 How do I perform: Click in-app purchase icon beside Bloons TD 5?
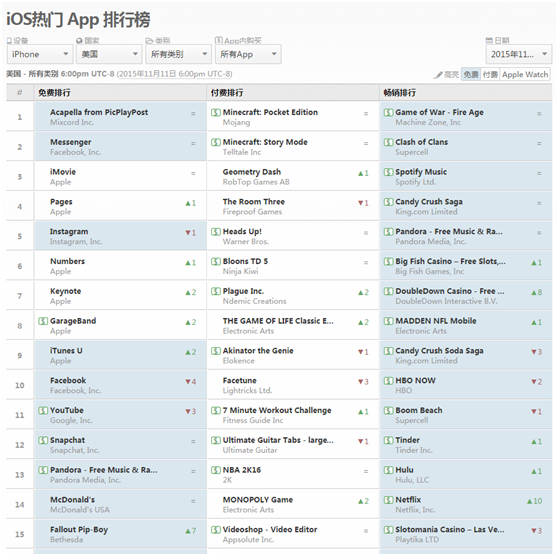pos(216,261)
